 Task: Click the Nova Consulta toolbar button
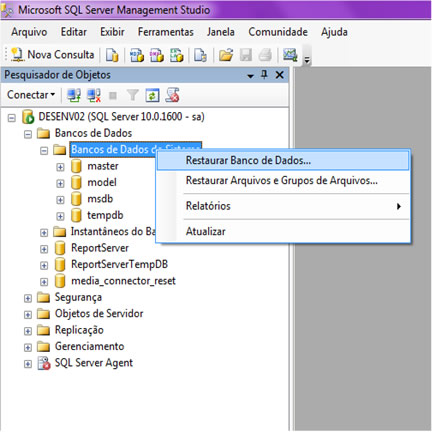53,55
